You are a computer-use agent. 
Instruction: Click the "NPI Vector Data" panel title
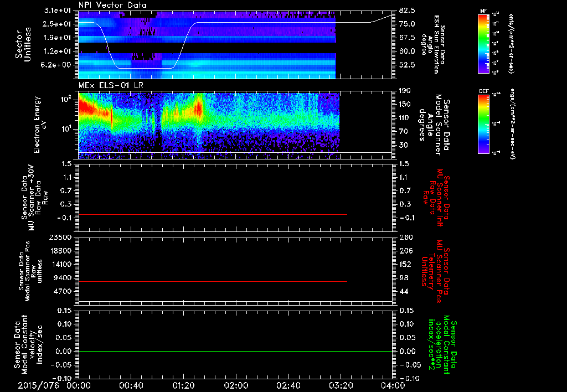(x=112, y=5)
